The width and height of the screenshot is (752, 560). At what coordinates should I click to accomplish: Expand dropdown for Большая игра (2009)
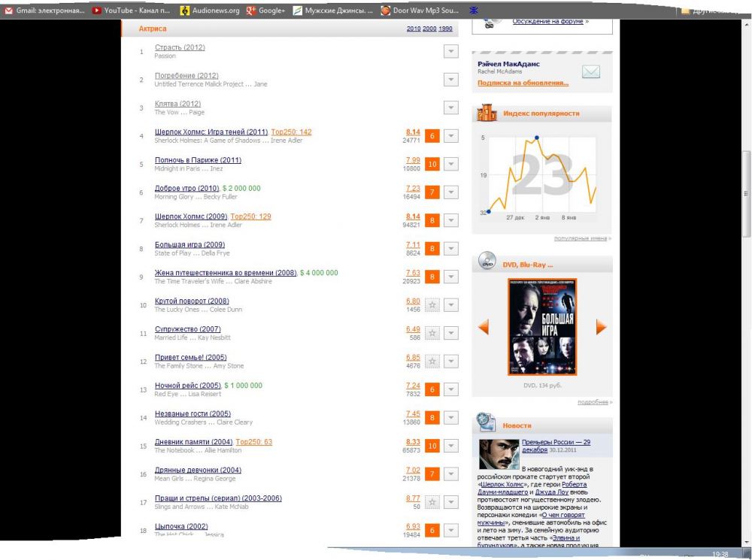coord(450,249)
